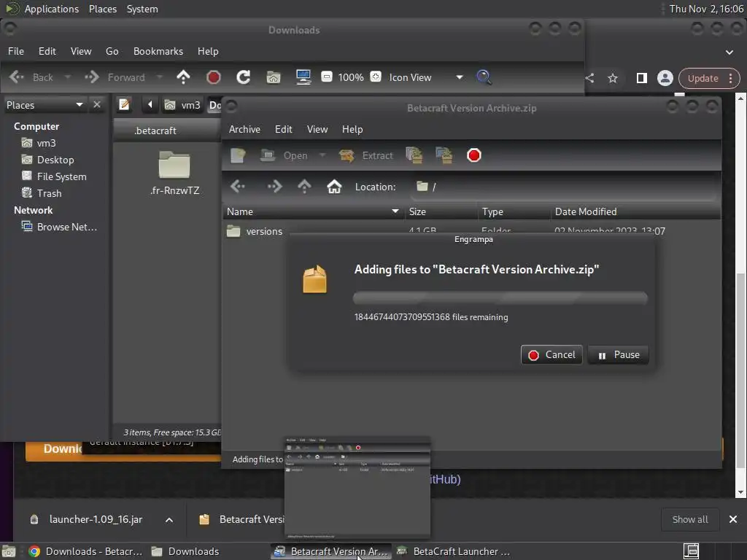Go forward in Engrampa location bar
This screenshot has width=747, height=560.
274,187
